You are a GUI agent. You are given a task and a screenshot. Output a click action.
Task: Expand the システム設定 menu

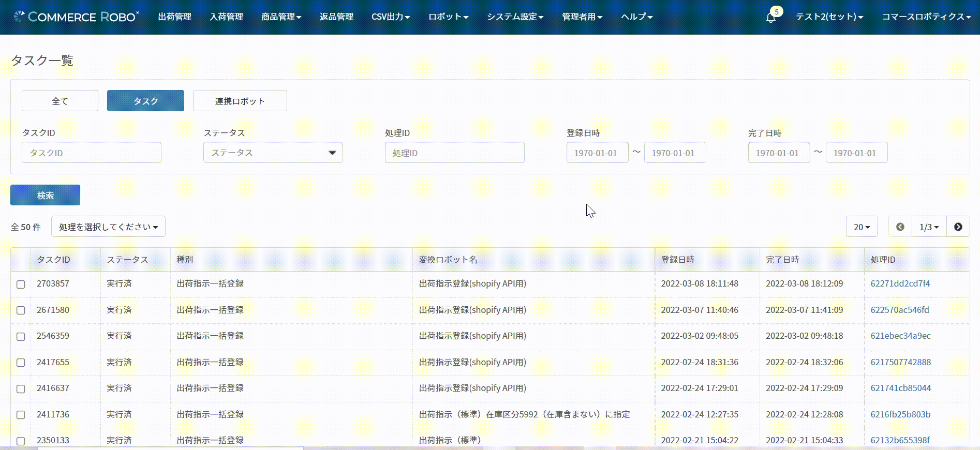[515, 17]
